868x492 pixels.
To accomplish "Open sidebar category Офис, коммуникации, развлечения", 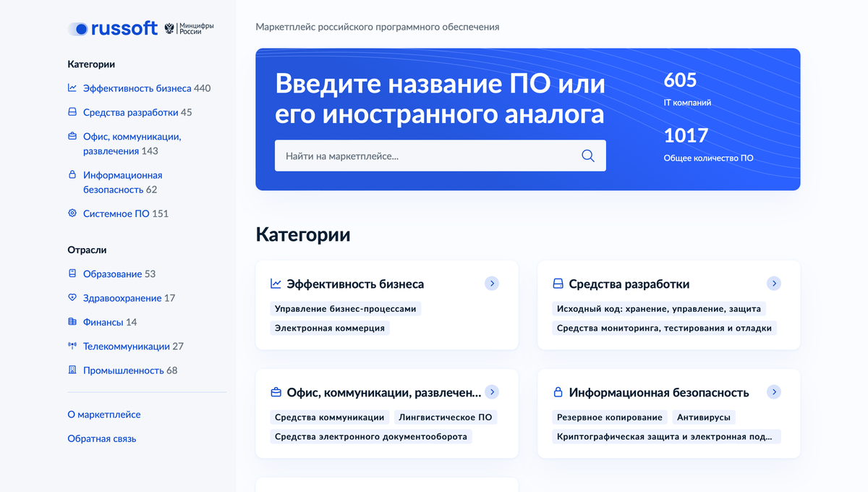I will [132, 143].
